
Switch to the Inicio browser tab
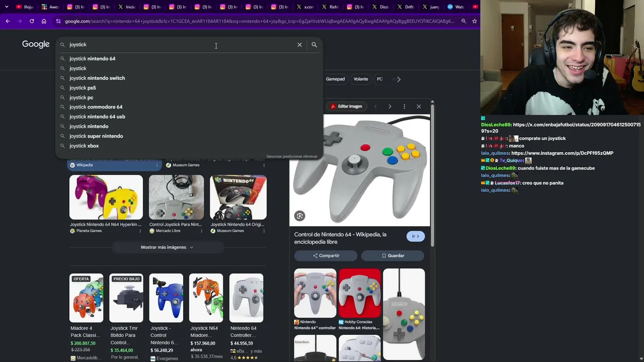[127, 7]
